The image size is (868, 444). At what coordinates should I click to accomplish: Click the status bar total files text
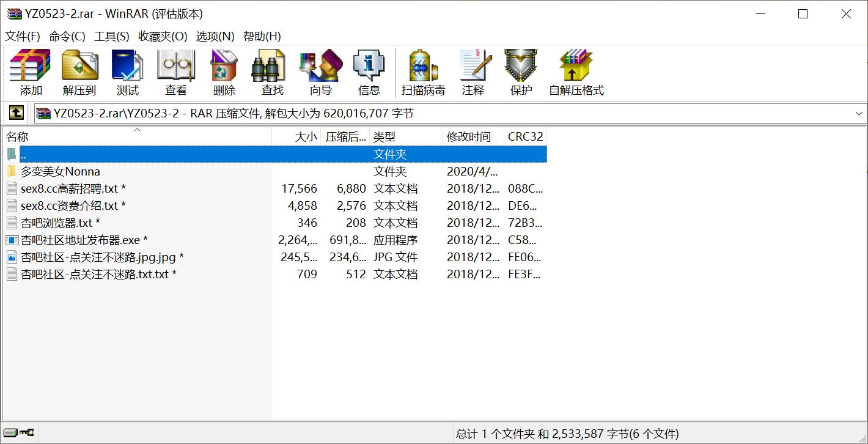(567, 434)
